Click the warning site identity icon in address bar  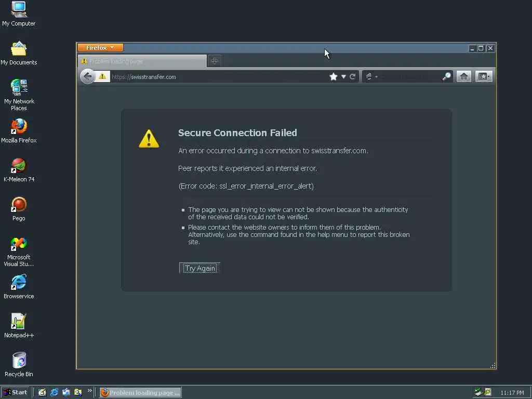point(102,77)
